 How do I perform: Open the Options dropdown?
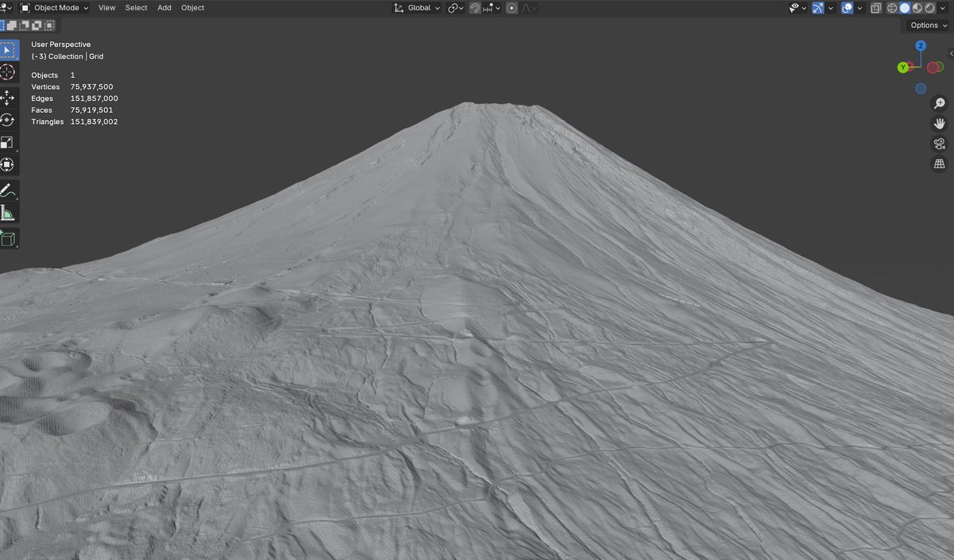click(x=928, y=25)
